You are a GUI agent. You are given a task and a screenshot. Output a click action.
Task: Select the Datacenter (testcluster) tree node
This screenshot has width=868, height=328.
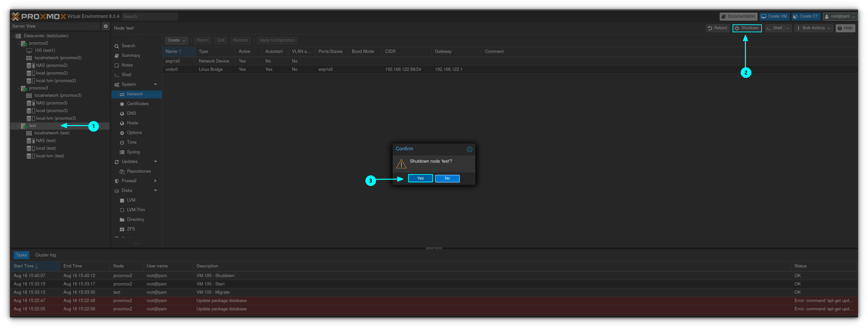point(46,36)
